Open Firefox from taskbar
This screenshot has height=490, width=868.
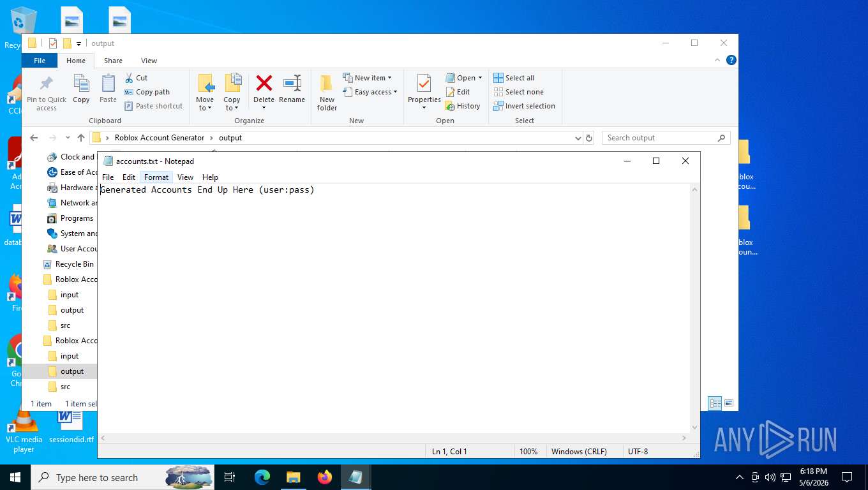(325, 477)
